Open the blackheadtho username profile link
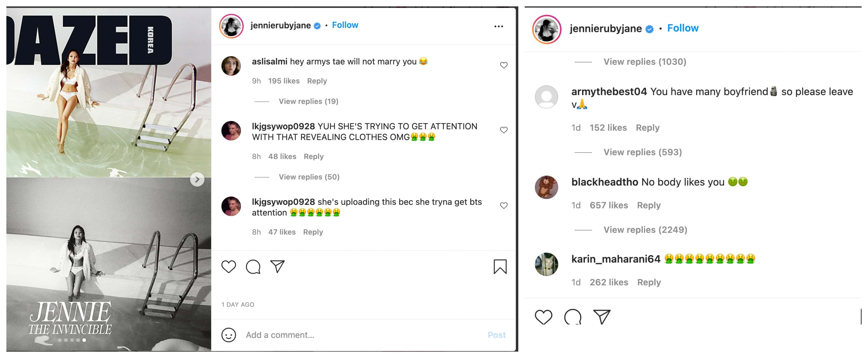The width and height of the screenshot is (868, 358). click(x=604, y=182)
